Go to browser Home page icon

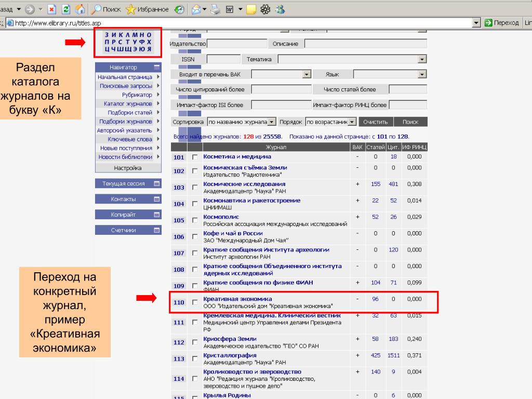click(80, 9)
